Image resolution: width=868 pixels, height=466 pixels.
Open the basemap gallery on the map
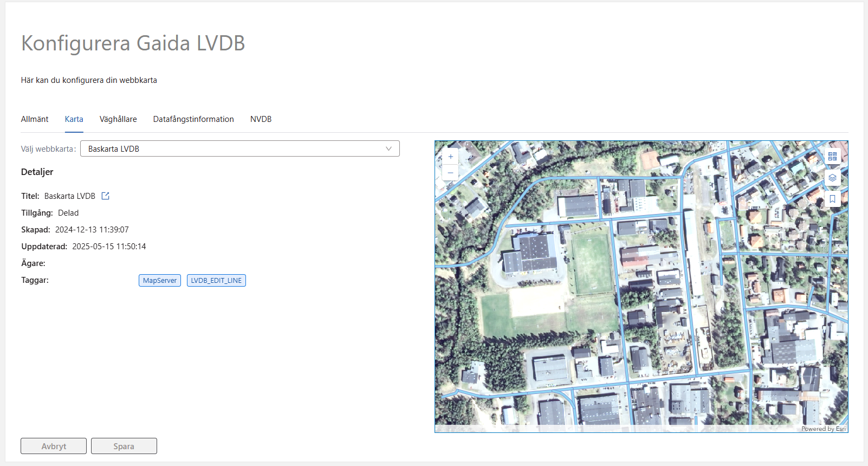(x=832, y=157)
